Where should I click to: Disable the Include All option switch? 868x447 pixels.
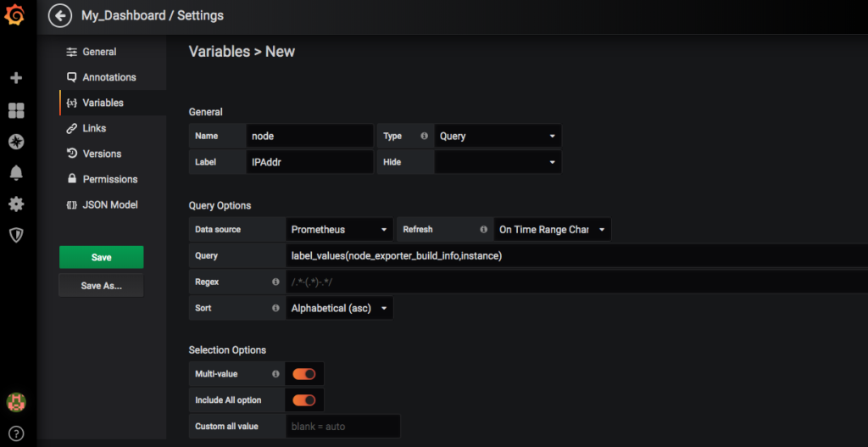click(303, 400)
